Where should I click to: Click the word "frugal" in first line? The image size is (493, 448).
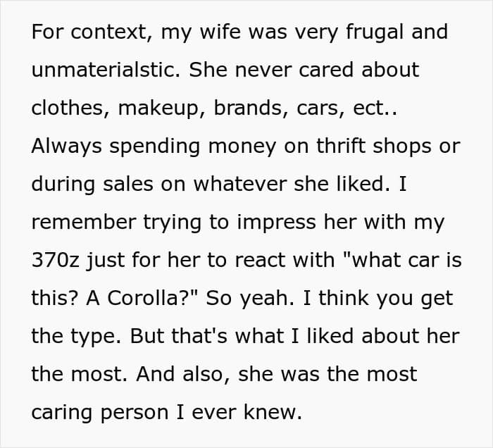pos(374,32)
